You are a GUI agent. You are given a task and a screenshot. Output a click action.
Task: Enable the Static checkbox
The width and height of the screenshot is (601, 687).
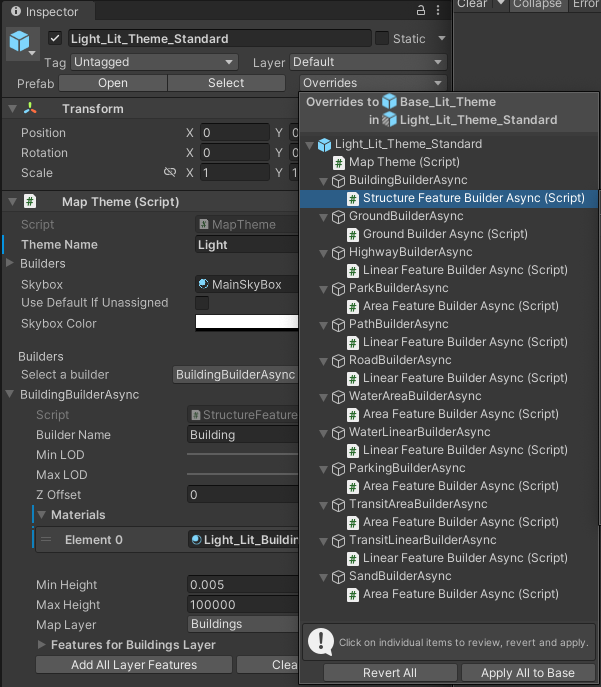pos(382,38)
